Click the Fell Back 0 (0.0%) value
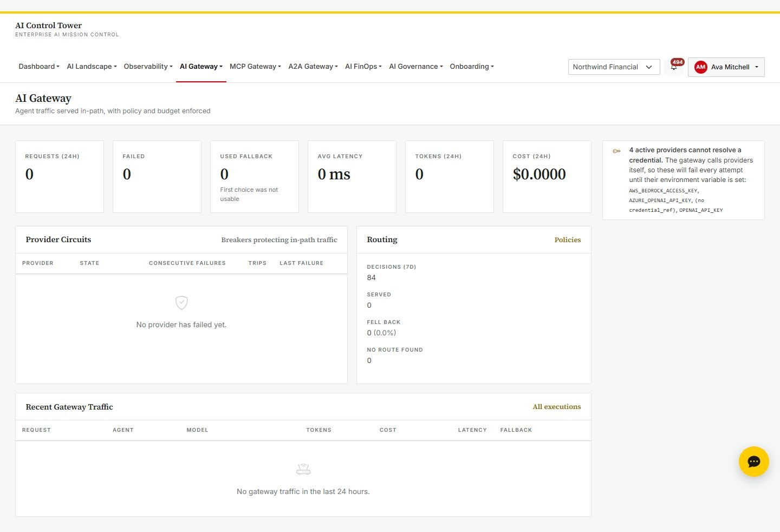Viewport: 780px width, 532px height. 381,333
